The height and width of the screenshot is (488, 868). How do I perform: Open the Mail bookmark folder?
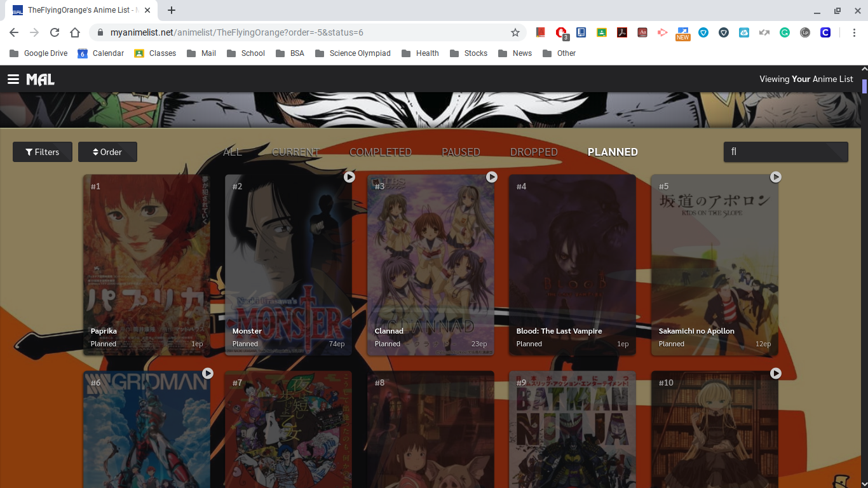coord(201,53)
